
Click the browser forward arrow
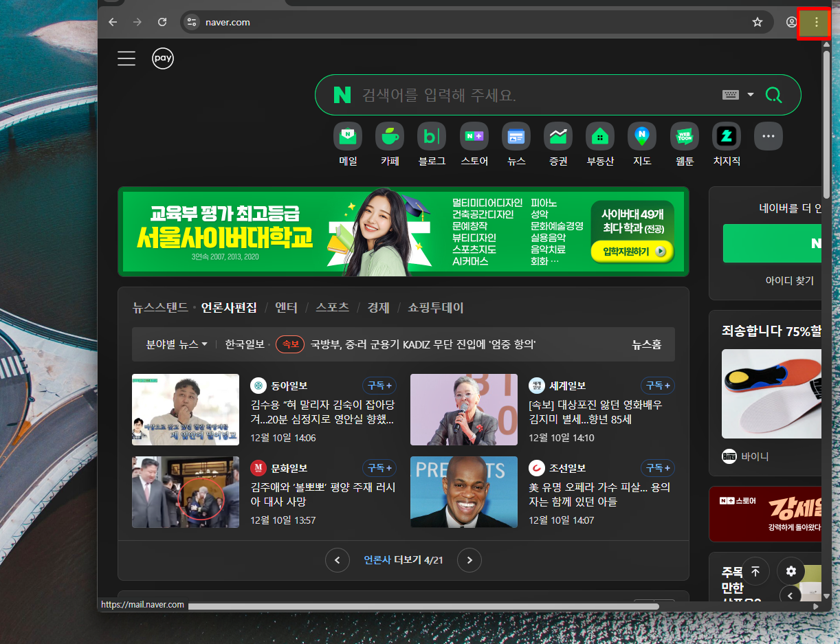tap(137, 22)
